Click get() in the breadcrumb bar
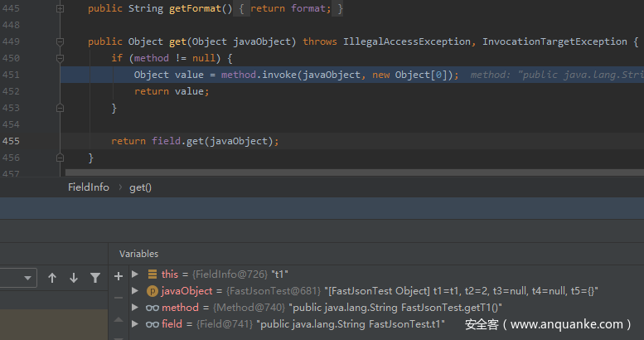The width and height of the screenshot is (644, 340). point(140,187)
